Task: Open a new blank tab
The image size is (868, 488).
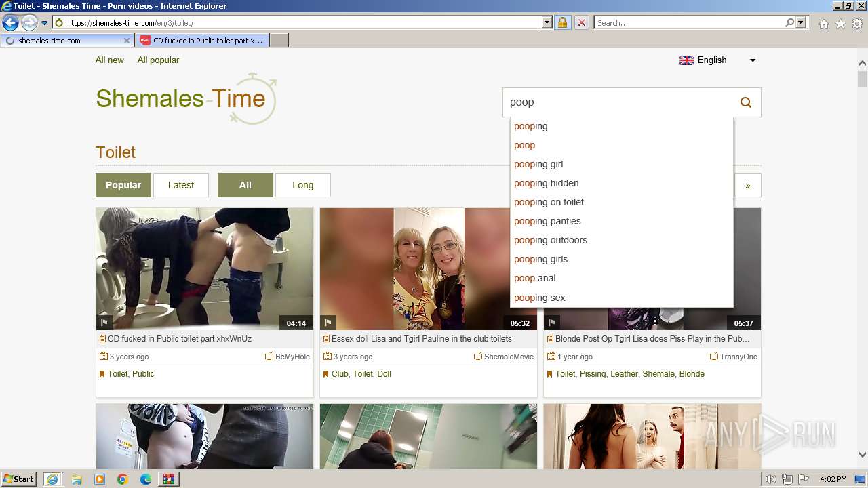Action: tap(279, 41)
